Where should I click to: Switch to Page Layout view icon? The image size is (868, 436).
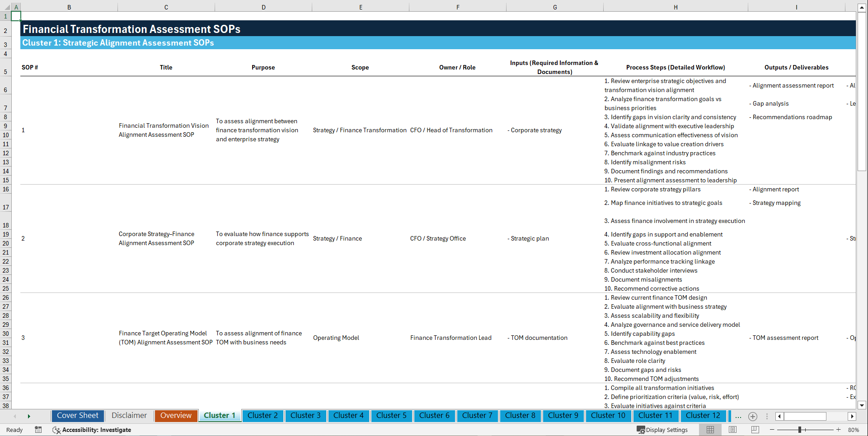point(732,429)
